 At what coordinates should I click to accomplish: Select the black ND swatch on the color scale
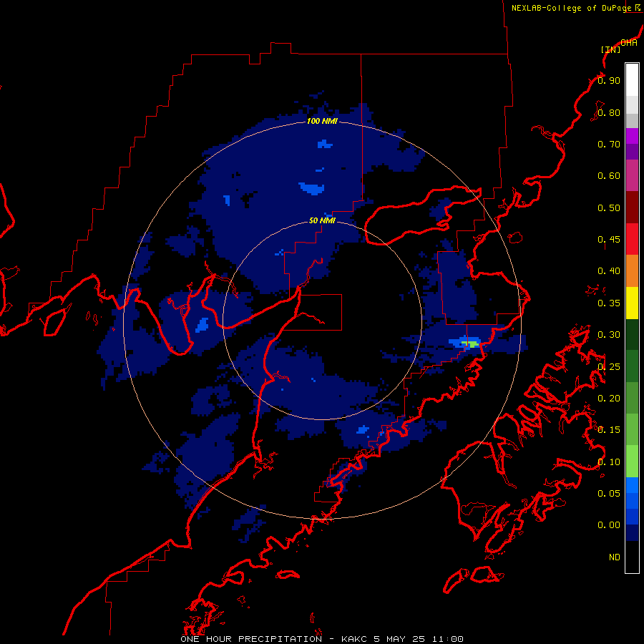pos(632,557)
